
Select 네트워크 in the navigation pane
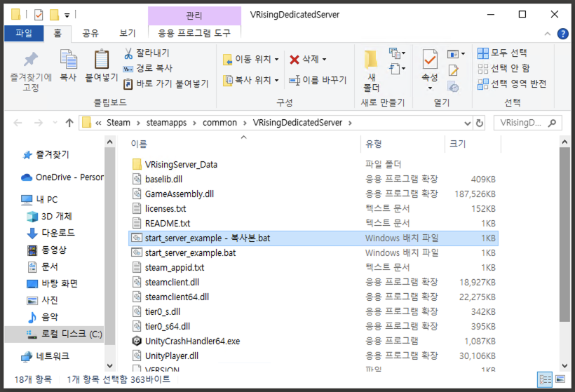click(x=46, y=356)
